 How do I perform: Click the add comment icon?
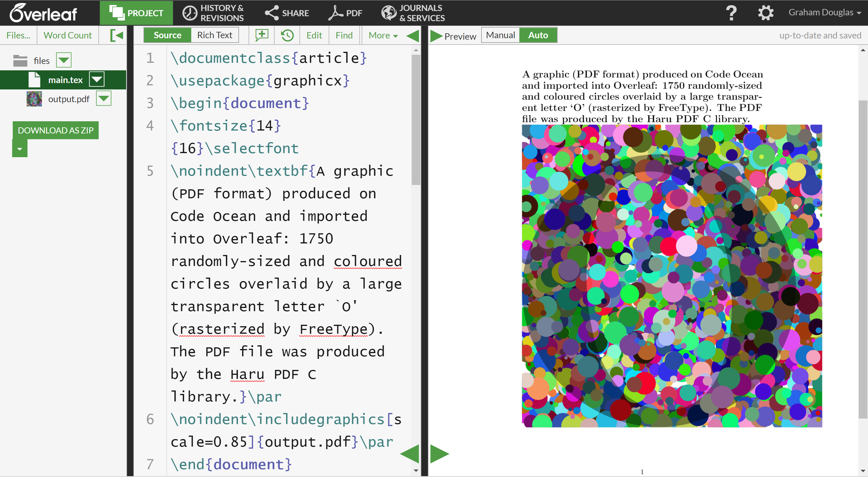click(262, 35)
